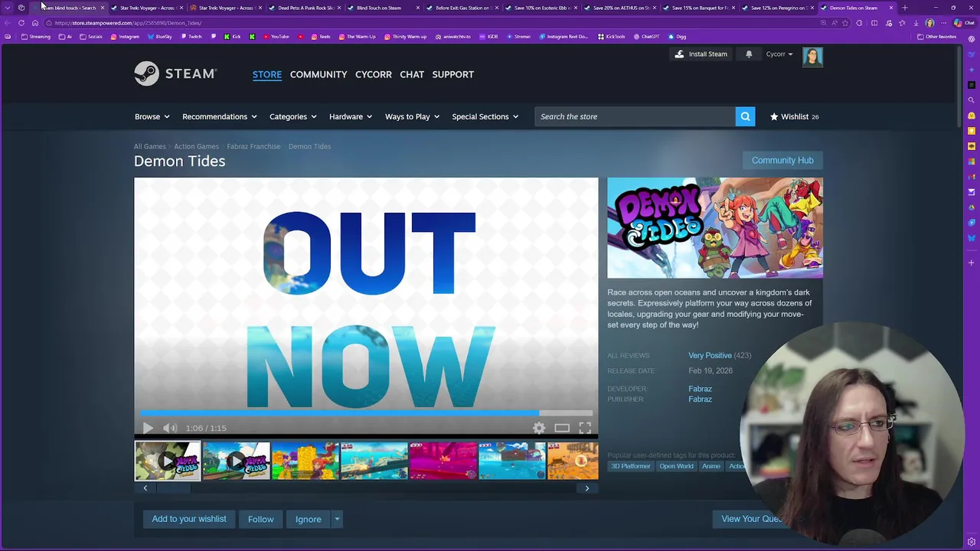This screenshot has height=551, width=980.
Task: Open the Wishlist star link
Action: [794, 116]
